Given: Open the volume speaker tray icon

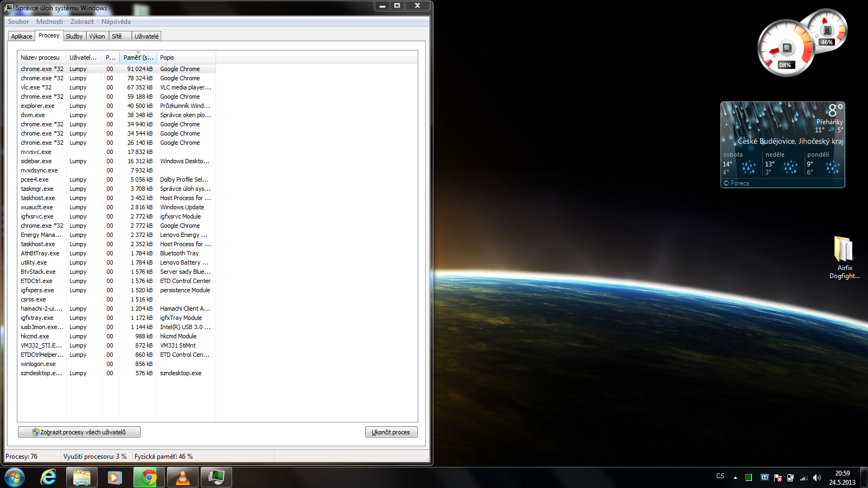Looking at the screenshot, I should (x=817, y=478).
